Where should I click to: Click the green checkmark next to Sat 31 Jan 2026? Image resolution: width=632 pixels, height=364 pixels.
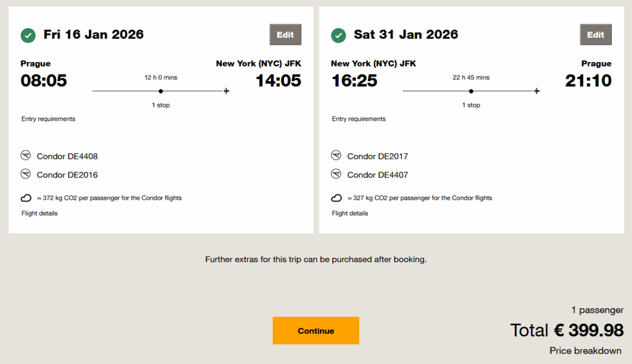tap(338, 35)
